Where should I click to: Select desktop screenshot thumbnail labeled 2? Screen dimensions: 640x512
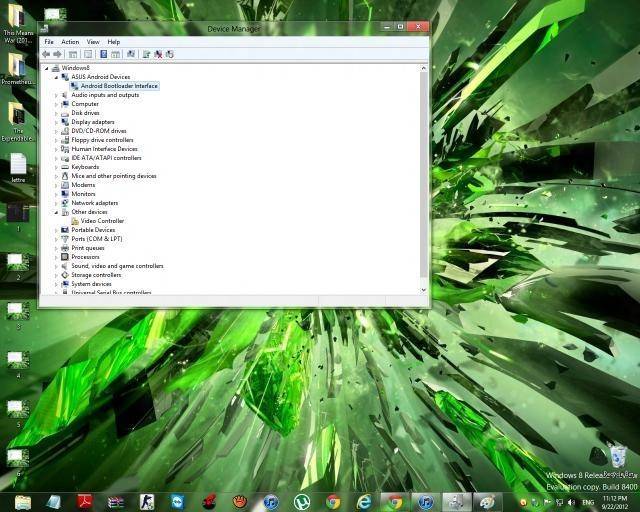click(x=18, y=267)
